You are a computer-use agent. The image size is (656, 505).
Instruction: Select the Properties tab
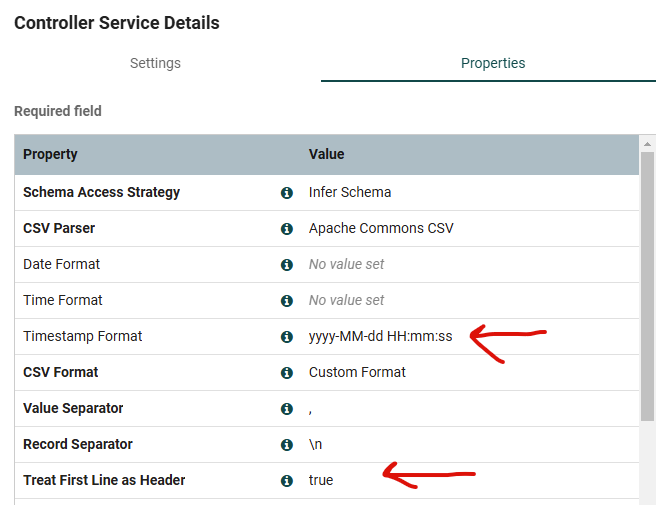pos(493,63)
